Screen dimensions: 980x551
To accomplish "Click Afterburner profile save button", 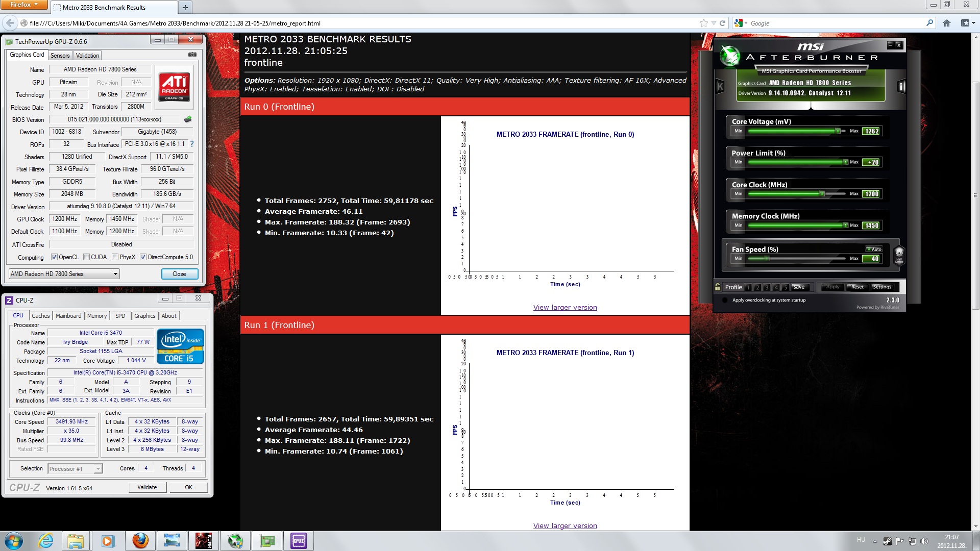I will point(799,287).
